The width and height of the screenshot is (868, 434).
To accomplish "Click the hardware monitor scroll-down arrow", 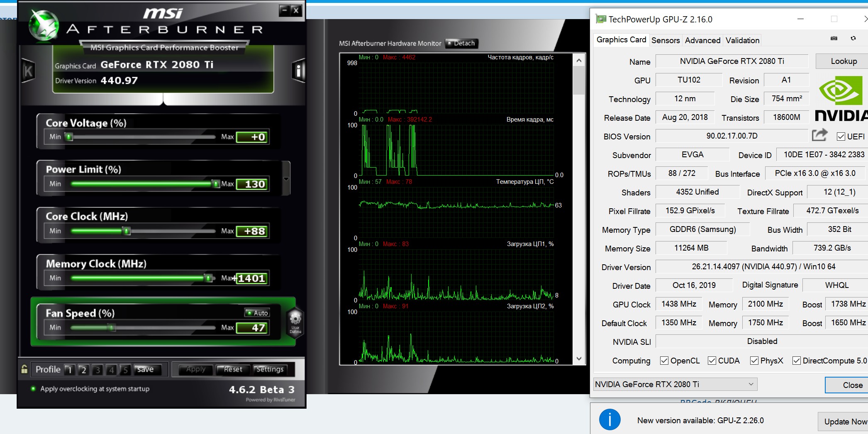I will [579, 358].
